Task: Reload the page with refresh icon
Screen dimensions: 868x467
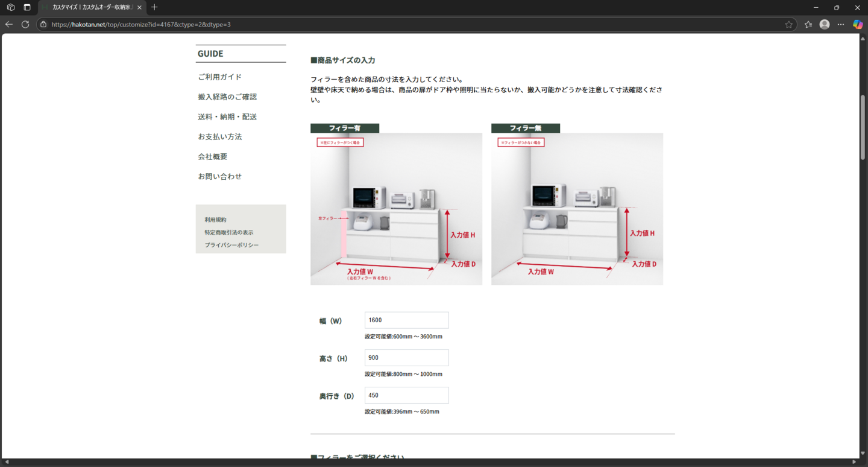Action: click(x=25, y=24)
